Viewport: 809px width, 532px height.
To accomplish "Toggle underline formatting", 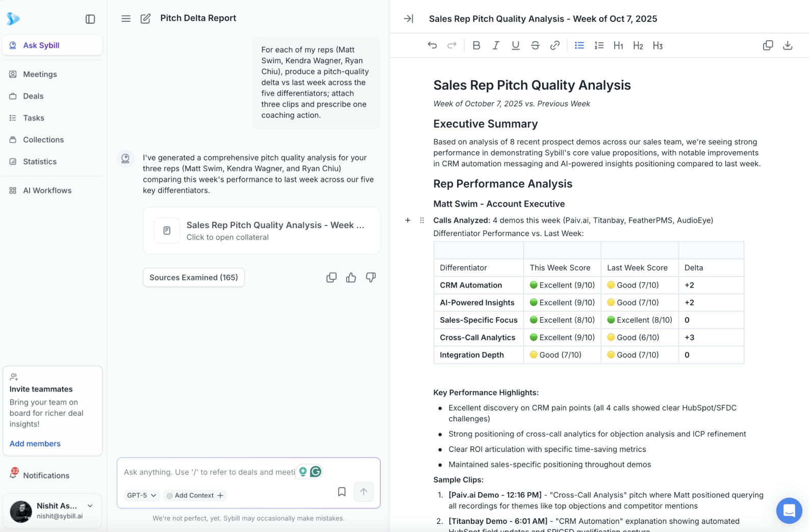I will 516,45.
